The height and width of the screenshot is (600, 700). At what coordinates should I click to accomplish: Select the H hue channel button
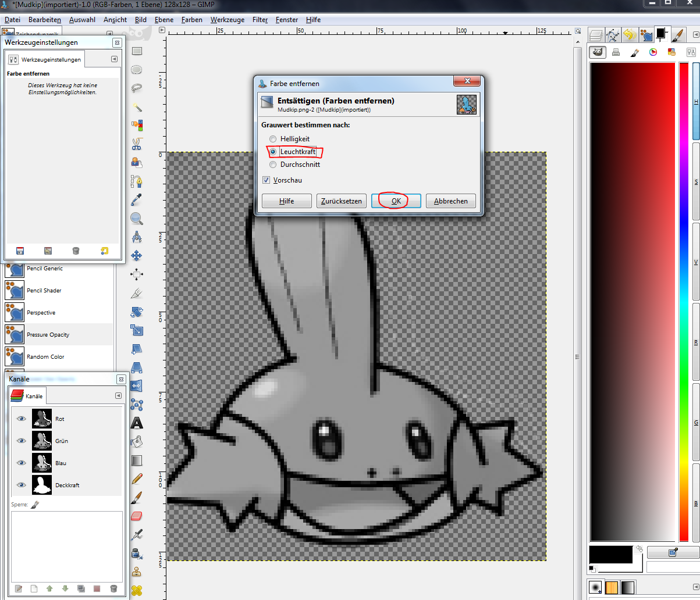coord(696,101)
